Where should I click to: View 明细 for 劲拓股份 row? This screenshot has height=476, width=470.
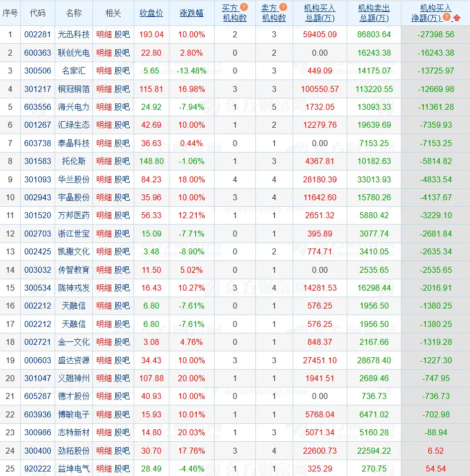point(104,451)
